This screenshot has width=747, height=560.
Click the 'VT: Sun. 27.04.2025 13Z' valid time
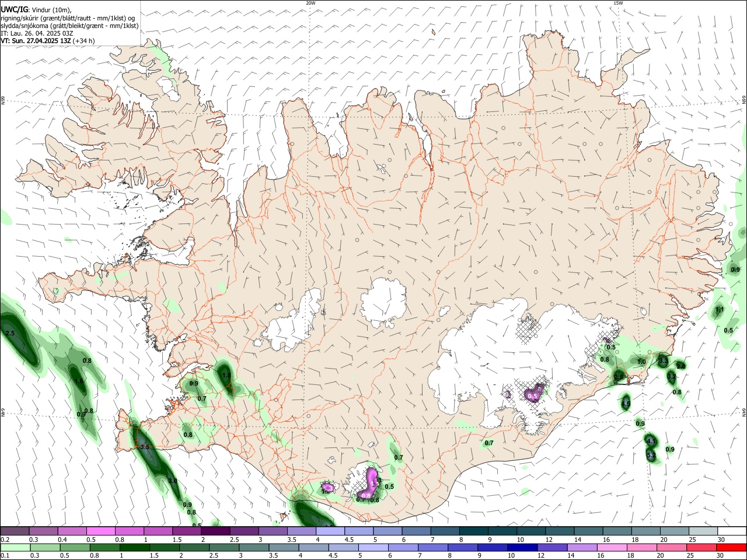click(x=36, y=41)
